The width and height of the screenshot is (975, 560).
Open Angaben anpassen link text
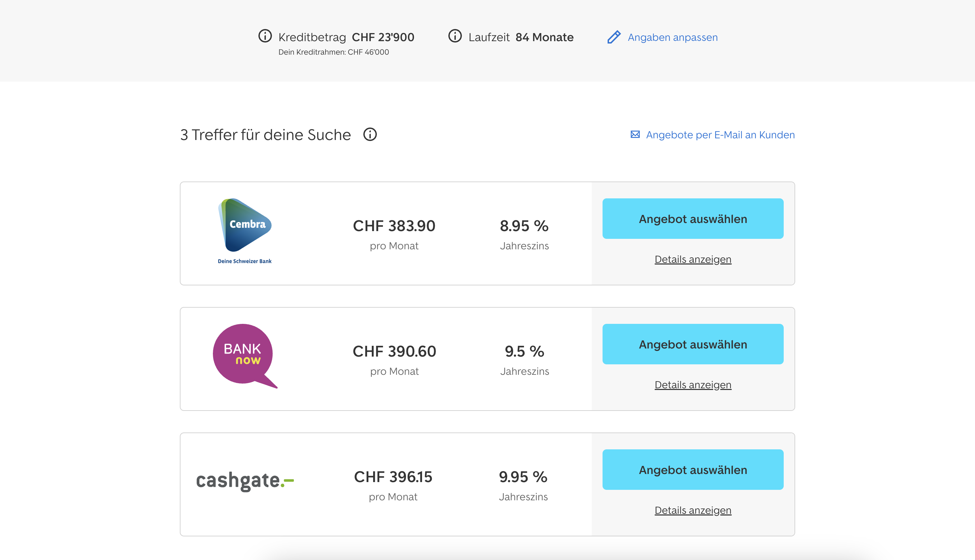(672, 37)
